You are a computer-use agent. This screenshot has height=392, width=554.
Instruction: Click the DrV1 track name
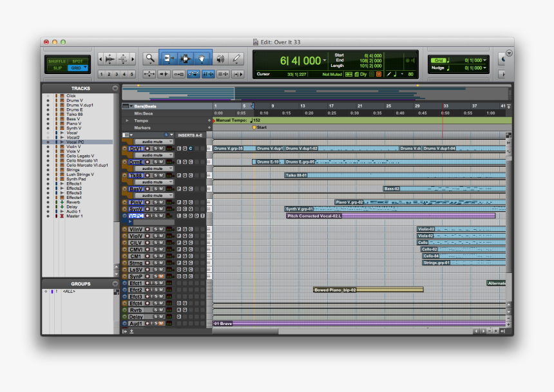tap(136, 149)
